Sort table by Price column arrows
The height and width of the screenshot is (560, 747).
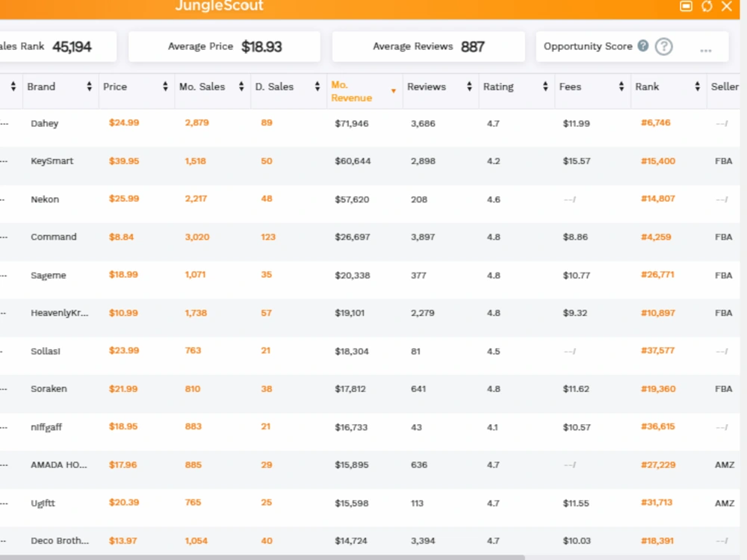[x=165, y=86]
